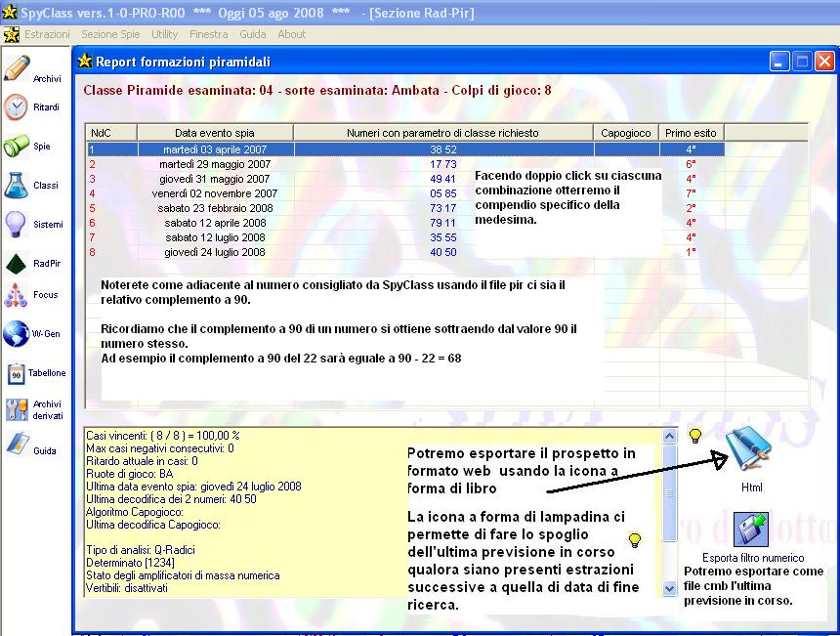840x636 pixels.
Task: Click the Ultima data evento spia line
Action: pyautogui.click(x=193, y=487)
